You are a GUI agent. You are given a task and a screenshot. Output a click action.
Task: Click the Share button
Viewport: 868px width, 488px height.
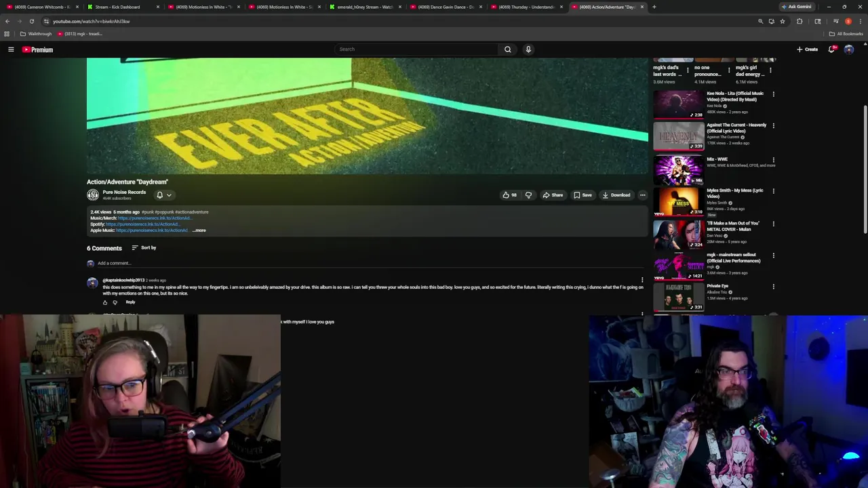(553, 195)
